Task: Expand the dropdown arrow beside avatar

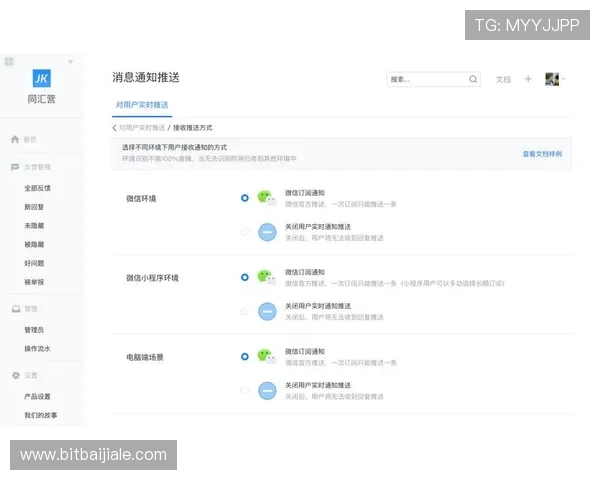Action: pos(563,79)
